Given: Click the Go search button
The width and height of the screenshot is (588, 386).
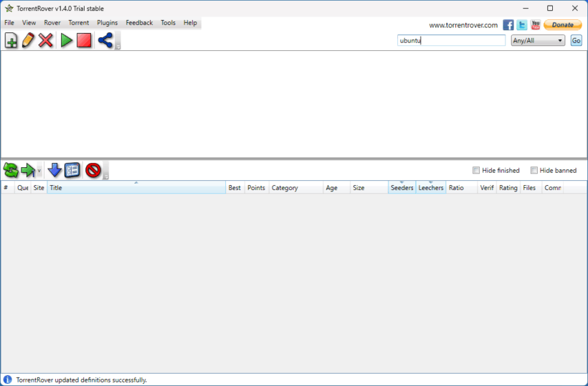Looking at the screenshot, I should [x=576, y=40].
